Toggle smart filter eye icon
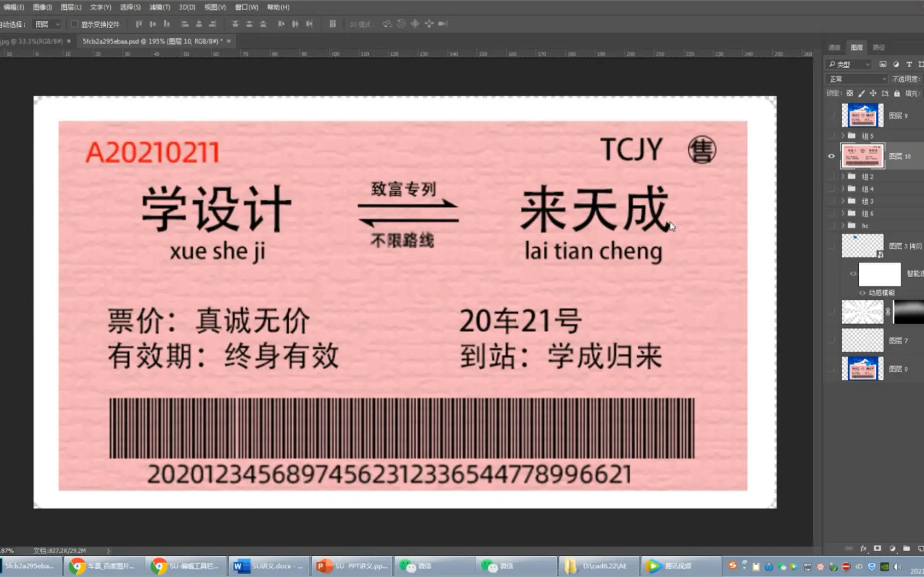924x577 pixels. 853,274
